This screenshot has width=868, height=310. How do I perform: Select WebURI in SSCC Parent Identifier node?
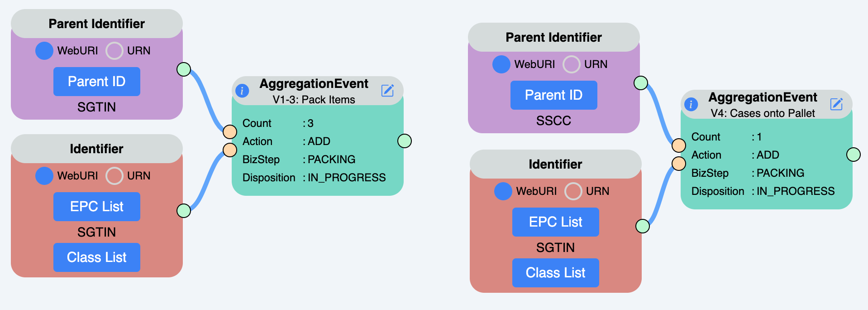pos(501,64)
